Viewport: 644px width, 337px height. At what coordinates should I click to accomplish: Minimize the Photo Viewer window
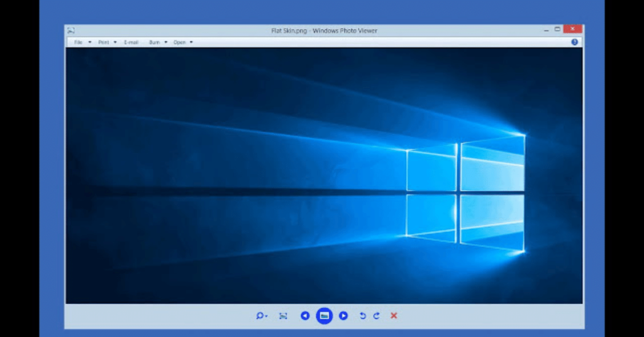click(x=547, y=30)
